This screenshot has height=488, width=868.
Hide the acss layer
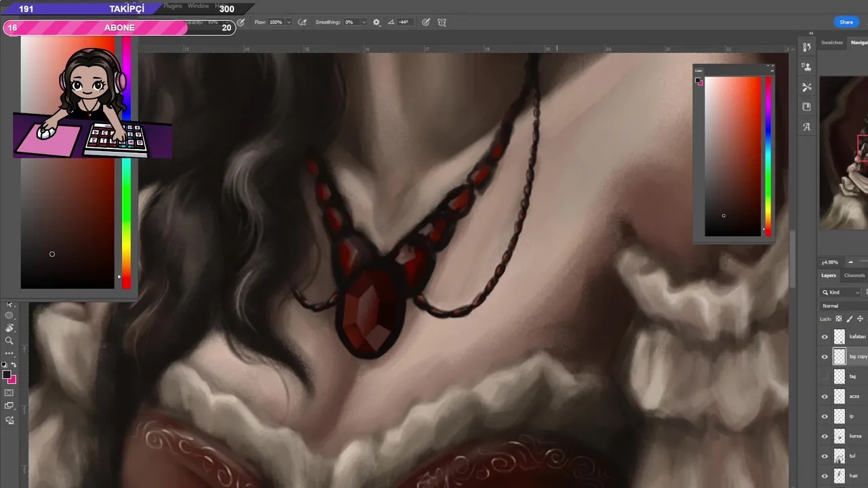point(825,396)
